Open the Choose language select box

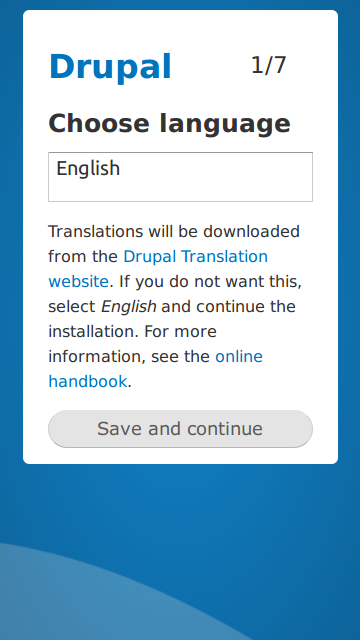(180, 177)
